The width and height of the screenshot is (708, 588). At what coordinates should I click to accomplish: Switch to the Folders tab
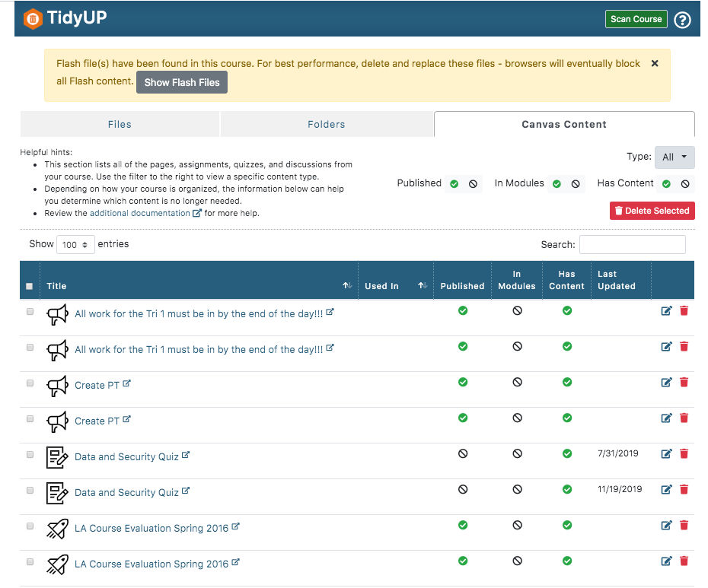click(x=327, y=124)
